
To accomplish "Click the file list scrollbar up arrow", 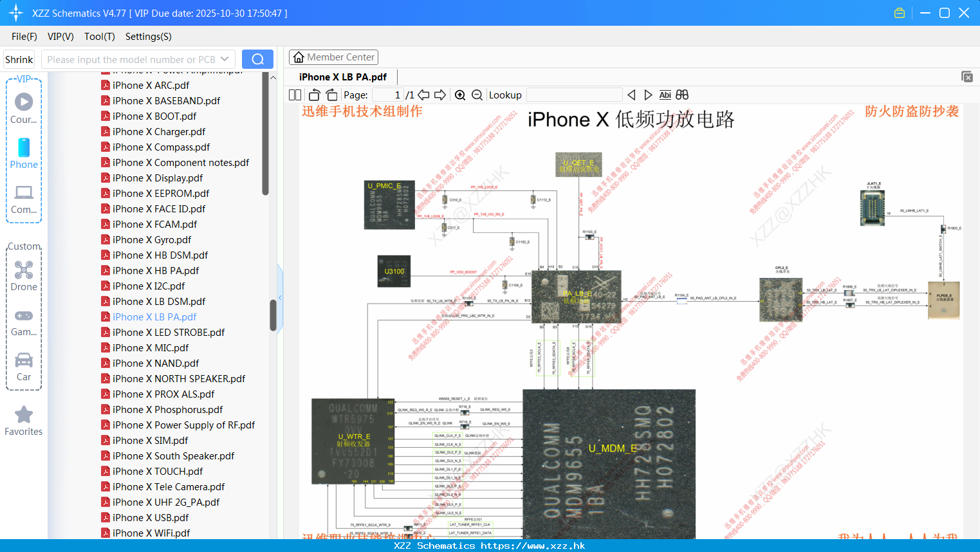I will (273, 77).
